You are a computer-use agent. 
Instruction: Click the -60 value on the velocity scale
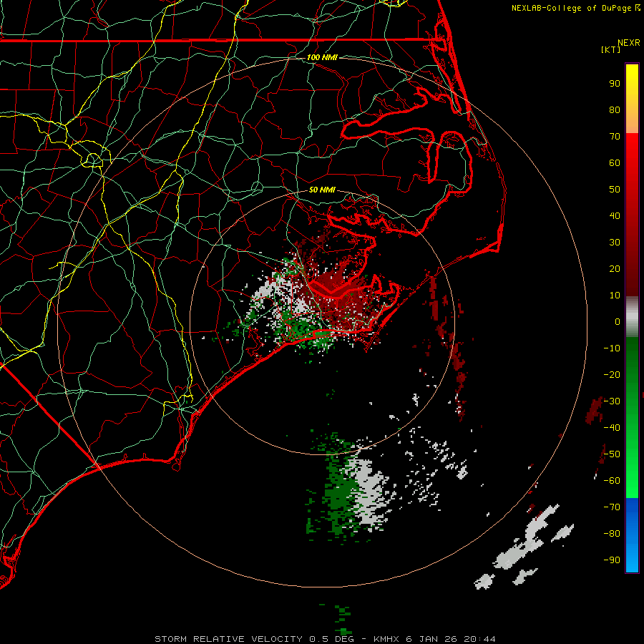point(612,481)
